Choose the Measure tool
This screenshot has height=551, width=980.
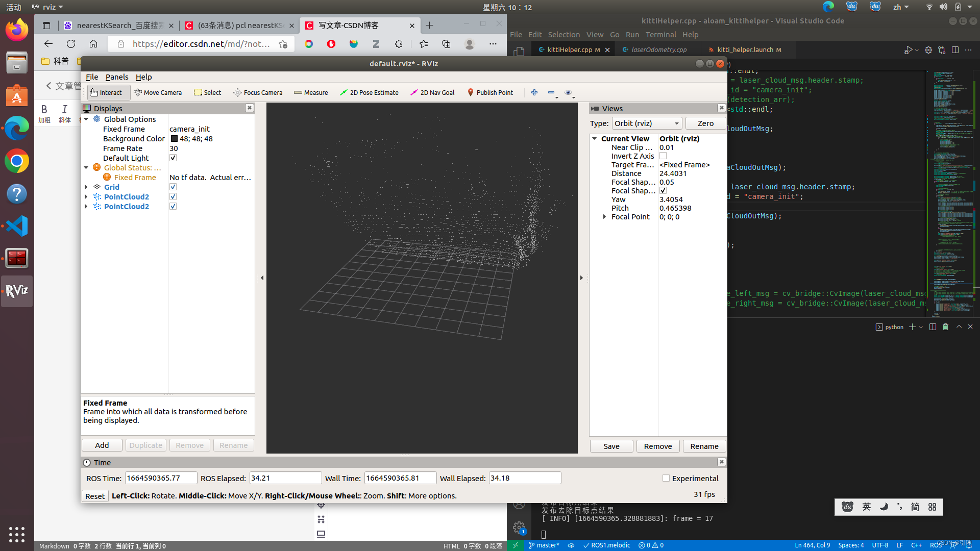311,92
